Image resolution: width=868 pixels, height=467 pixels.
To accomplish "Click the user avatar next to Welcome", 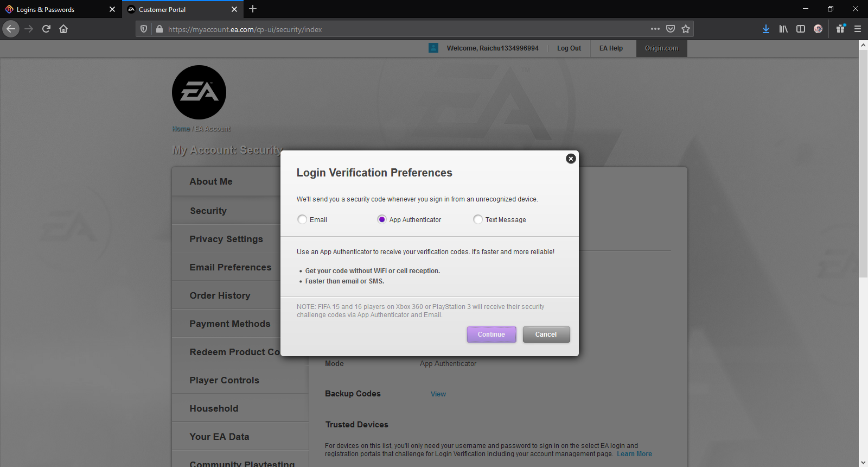I will pos(433,48).
